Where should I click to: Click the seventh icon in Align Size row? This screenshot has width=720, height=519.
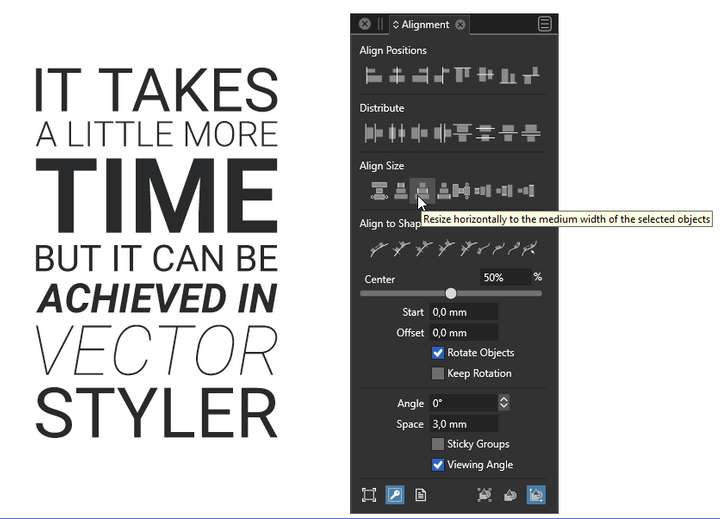[x=504, y=191]
